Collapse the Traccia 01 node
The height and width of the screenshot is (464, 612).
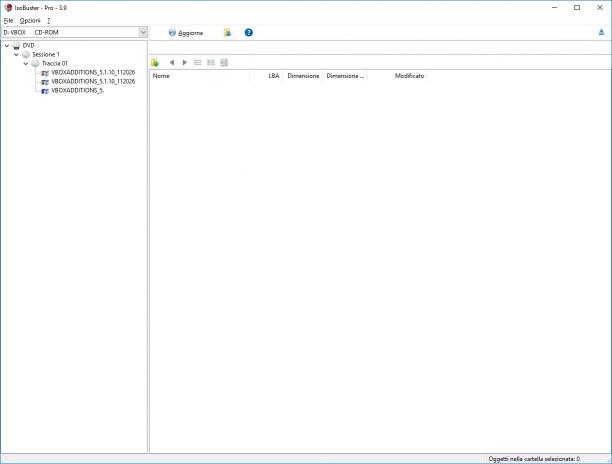coord(26,64)
